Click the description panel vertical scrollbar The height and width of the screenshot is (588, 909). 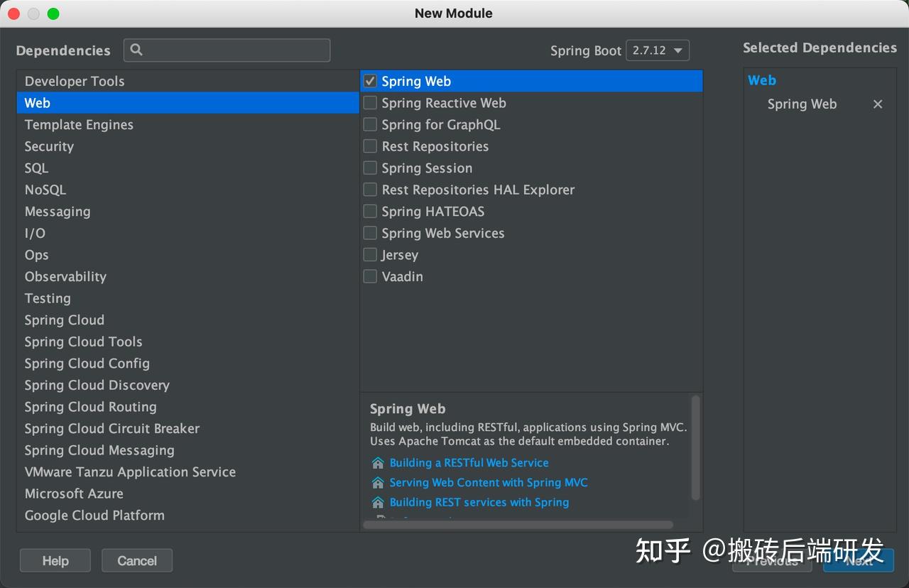click(695, 447)
